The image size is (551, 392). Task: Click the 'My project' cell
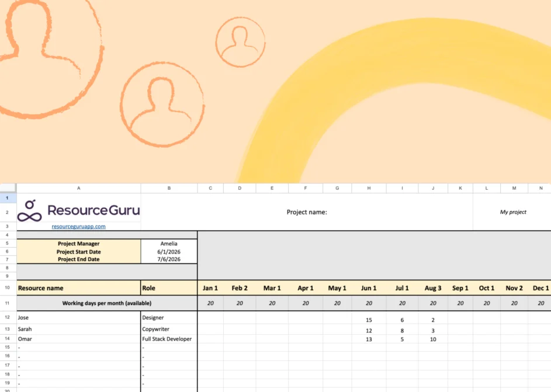click(x=513, y=212)
